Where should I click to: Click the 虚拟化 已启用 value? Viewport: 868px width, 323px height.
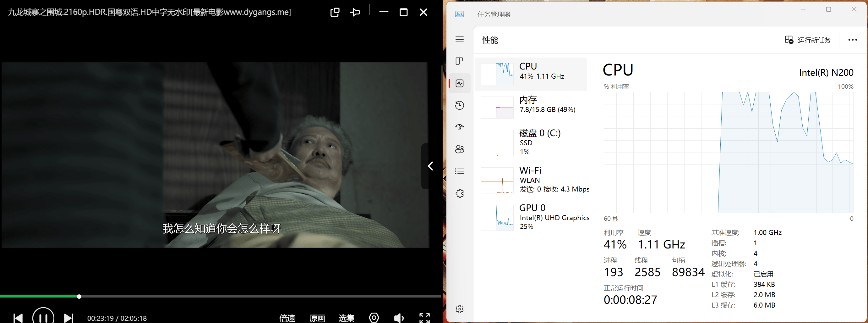pyautogui.click(x=763, y=274)
